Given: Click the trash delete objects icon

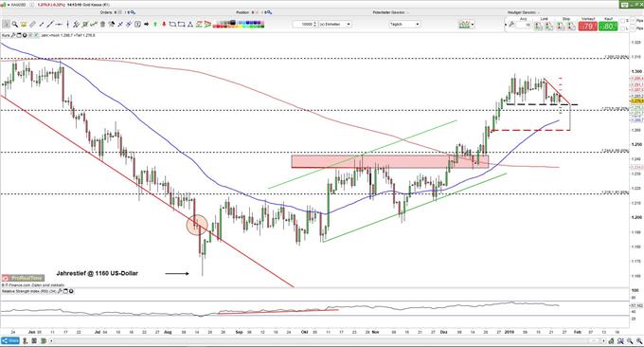Looking at the screenshot, I should [102, 25].
